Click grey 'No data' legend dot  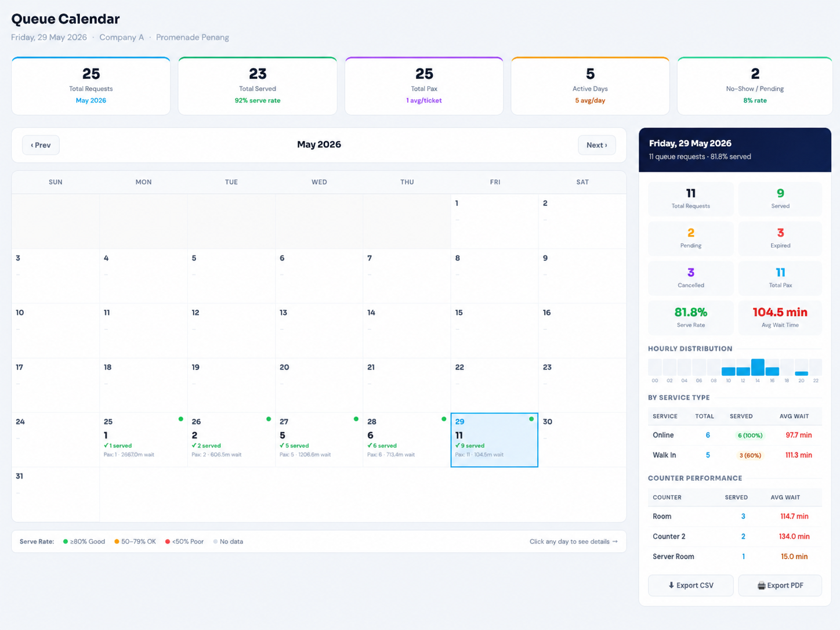tap(215, 542)
